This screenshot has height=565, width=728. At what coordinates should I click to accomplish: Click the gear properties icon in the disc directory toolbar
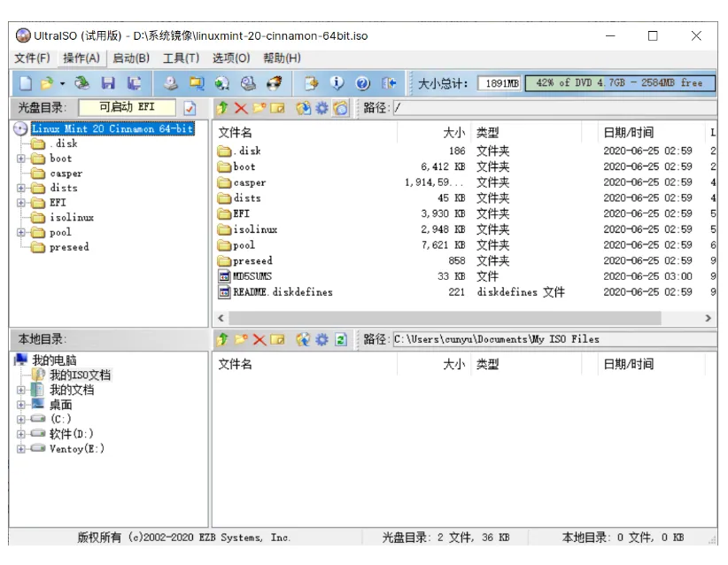[x=321, y=108]
